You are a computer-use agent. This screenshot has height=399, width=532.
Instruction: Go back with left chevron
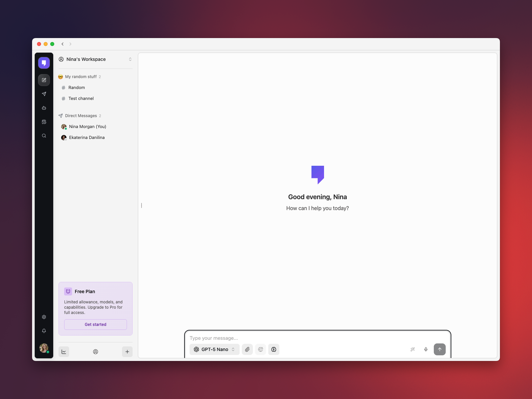pos(62,44)
